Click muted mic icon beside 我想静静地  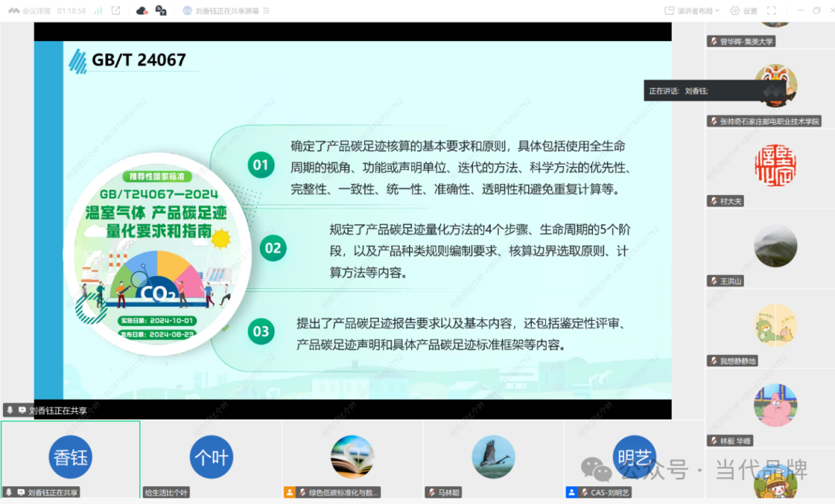(x=714, y=361)
